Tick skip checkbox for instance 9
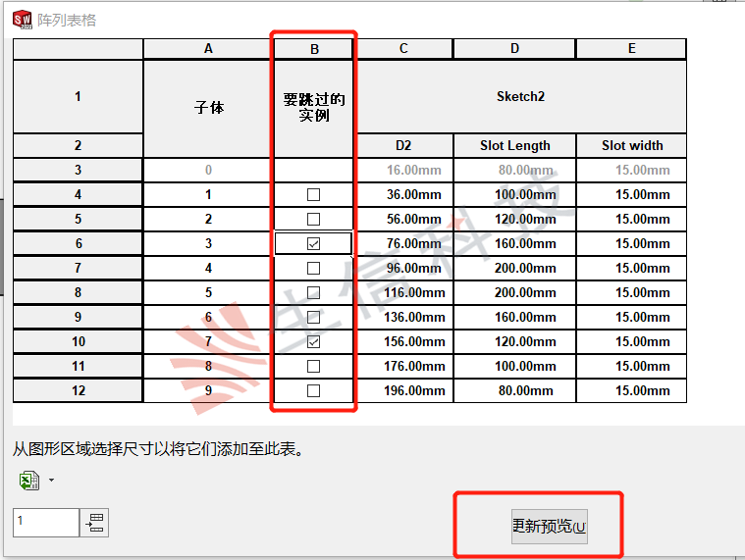The height and width of the screenshot is (560, 745). tap(313, 390)
